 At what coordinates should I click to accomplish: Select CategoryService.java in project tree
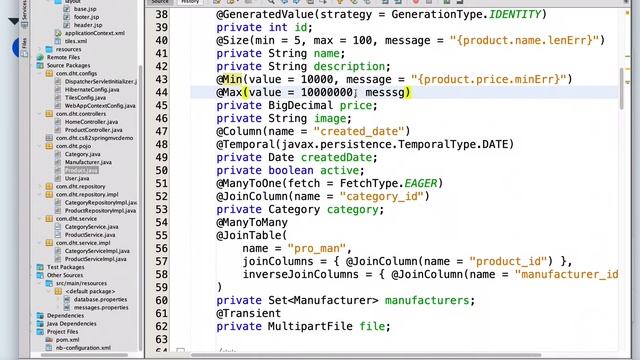[91, 227]
